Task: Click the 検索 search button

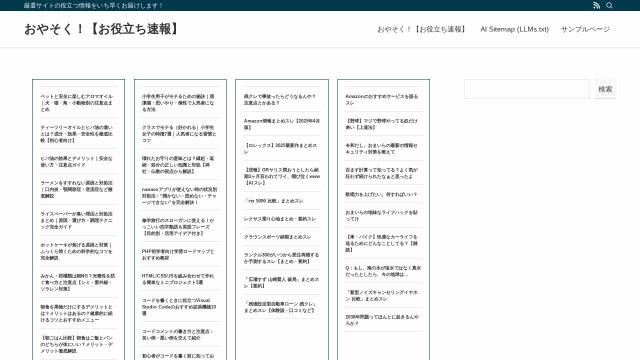Action: (x=605, y=89)
